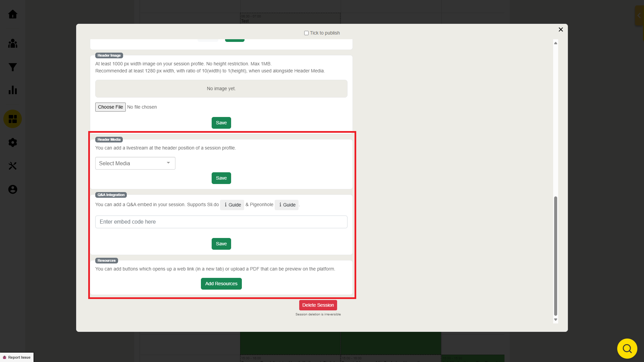This screenshot has height=362, width=644.
Task: Open the bar chart analytics icon
Action: [13, 90]
